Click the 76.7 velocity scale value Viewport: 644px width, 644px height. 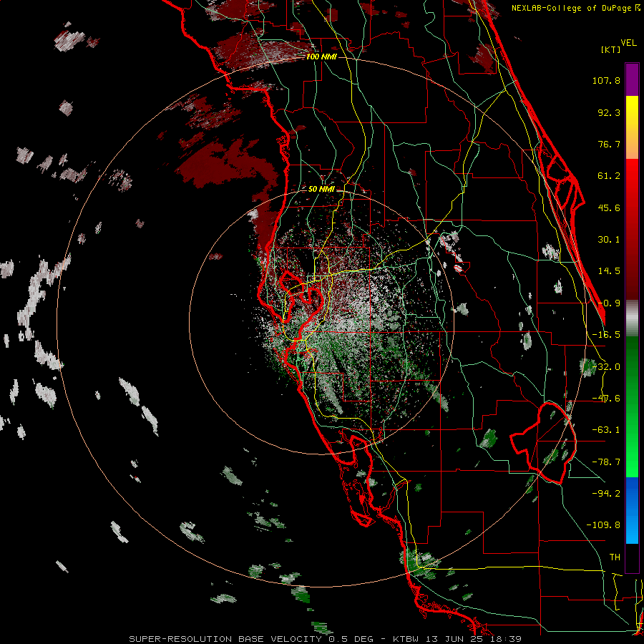click(609, 144)
